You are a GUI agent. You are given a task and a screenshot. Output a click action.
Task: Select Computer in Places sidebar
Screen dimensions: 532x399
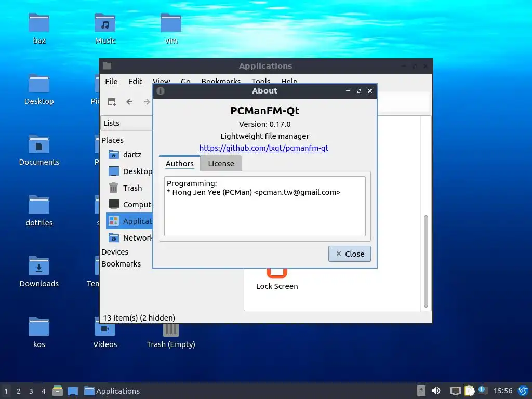pos(129,205)
